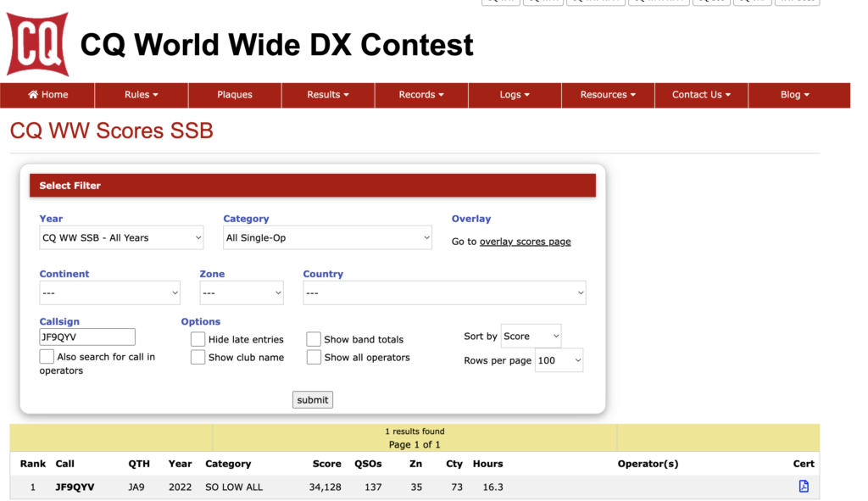Click the submit button
The height and width of the screenshot is (501, 868).
click(313, 399)
